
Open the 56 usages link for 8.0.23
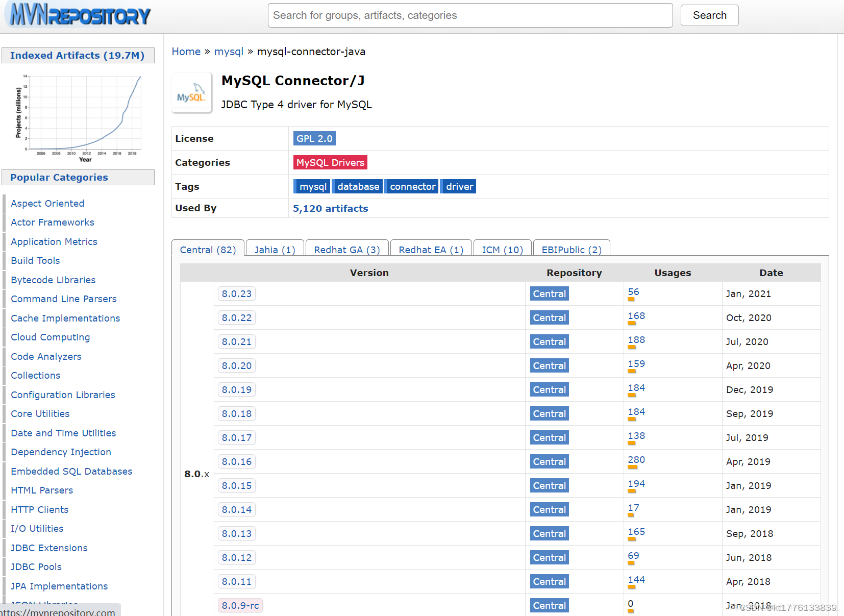633,292
